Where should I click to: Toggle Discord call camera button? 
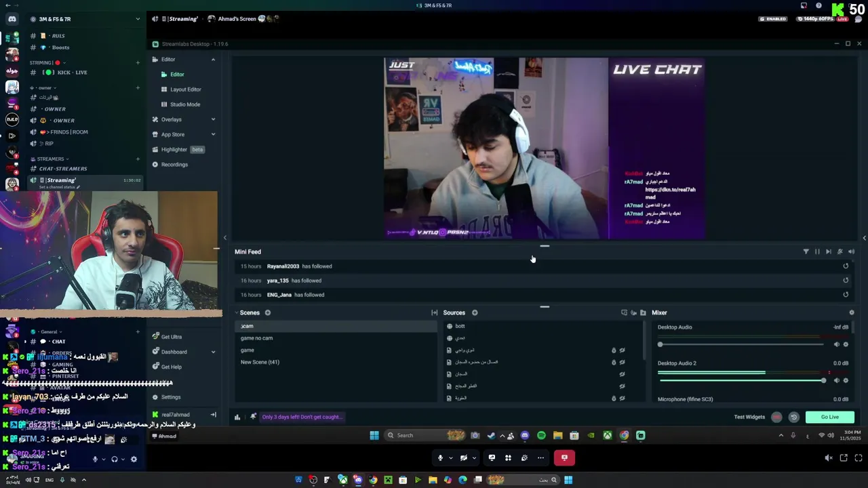464,458
